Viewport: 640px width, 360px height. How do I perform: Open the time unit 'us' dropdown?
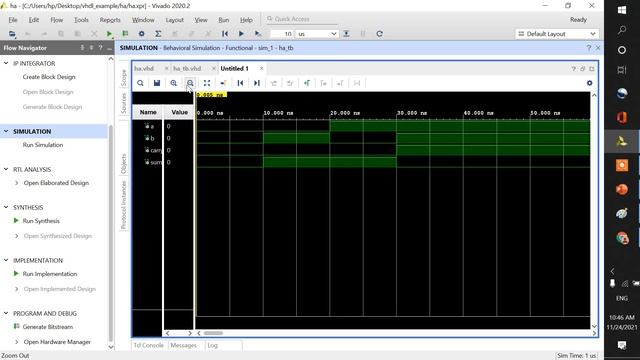[317, 34]
